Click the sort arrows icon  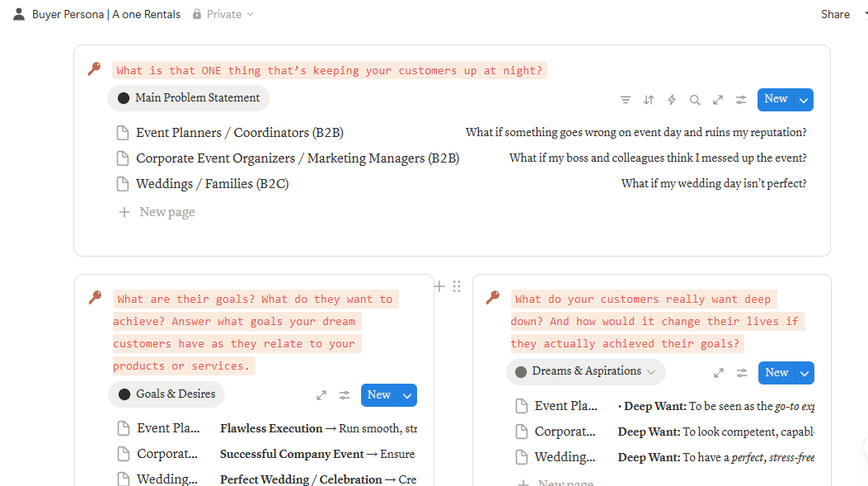click(649, 100)
